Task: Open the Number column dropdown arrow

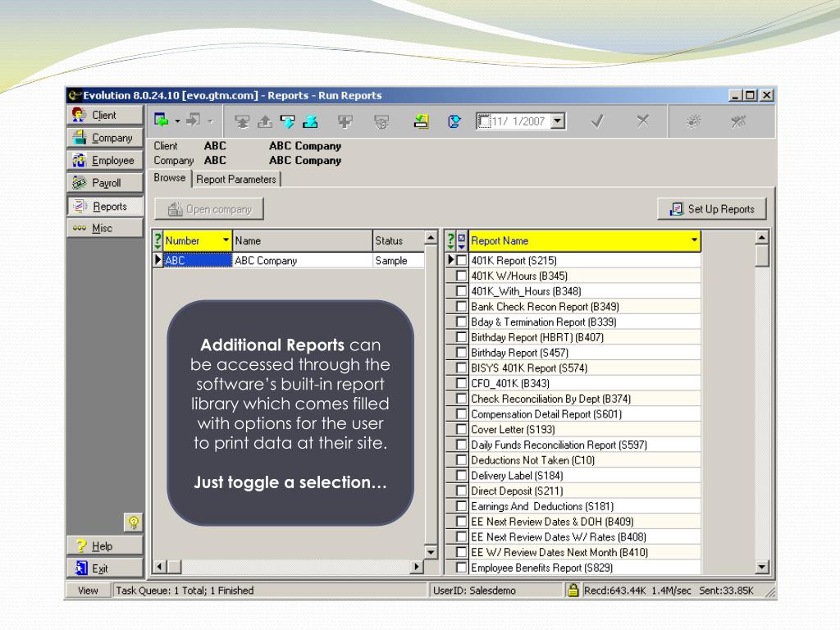Action: [x=226, y=240]
